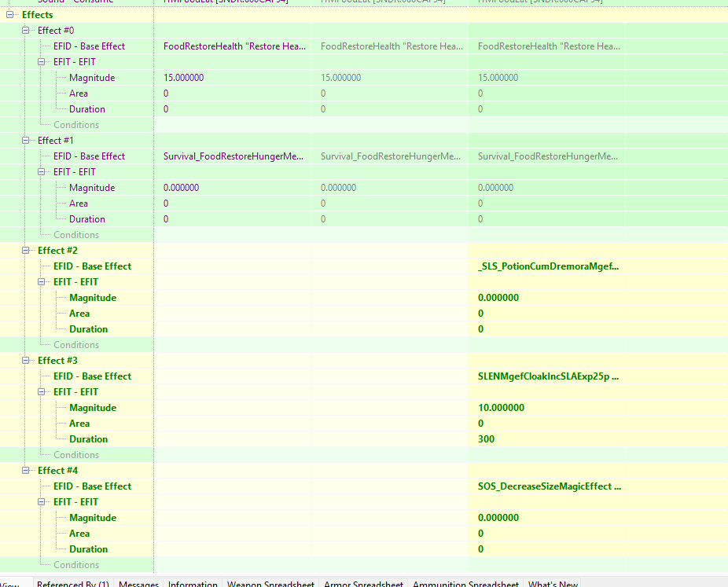Collapse the Effect #2 node
Screen dimensions: 728x587
(25, 251)
